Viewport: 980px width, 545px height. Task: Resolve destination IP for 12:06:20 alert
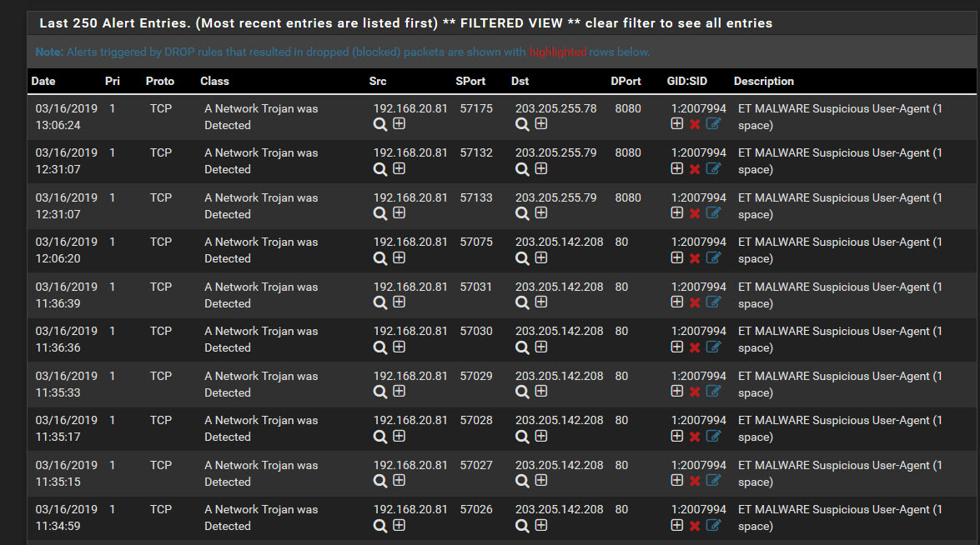click(x=522, y=257)
